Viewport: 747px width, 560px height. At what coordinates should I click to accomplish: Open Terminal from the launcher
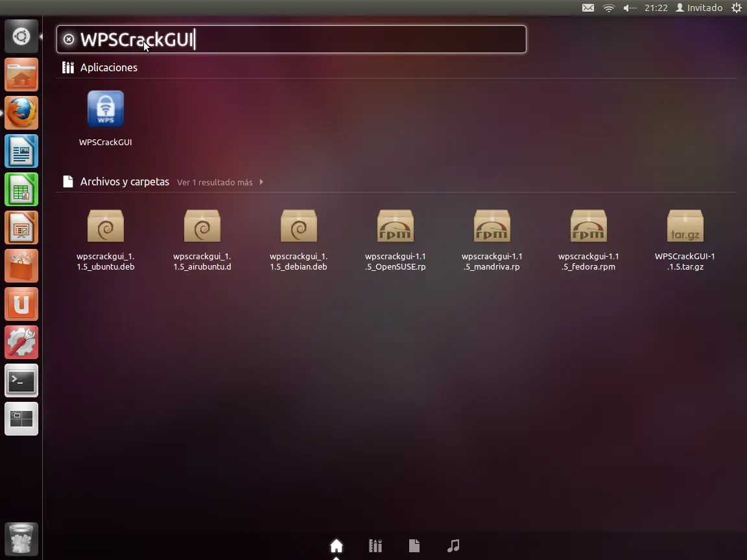[21, 380]
